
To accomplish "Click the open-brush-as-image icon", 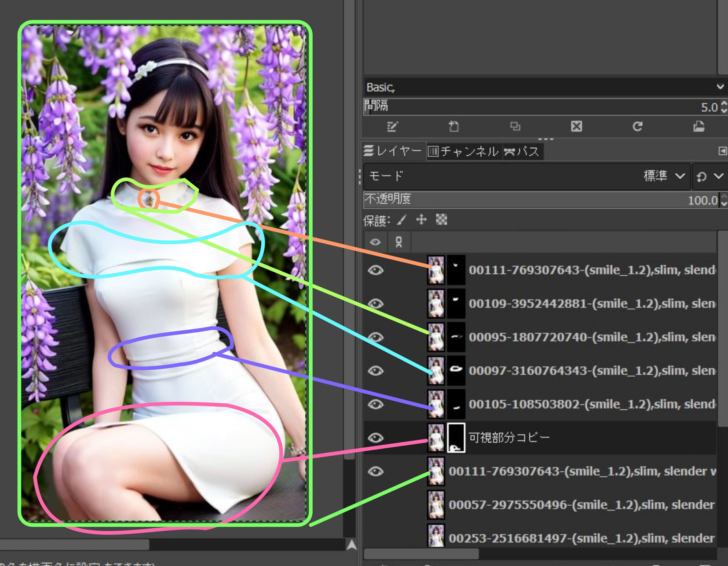I will [699, 126].
